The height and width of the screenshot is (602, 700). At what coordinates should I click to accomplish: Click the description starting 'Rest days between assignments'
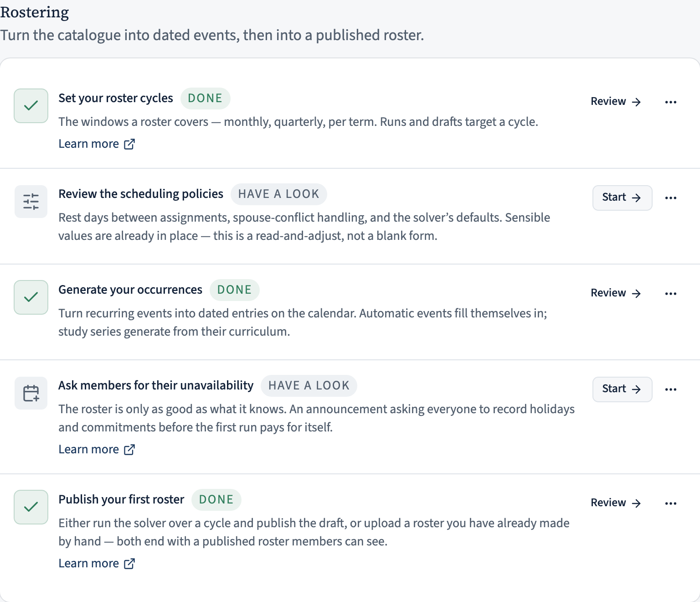click(x=304, y=227)
